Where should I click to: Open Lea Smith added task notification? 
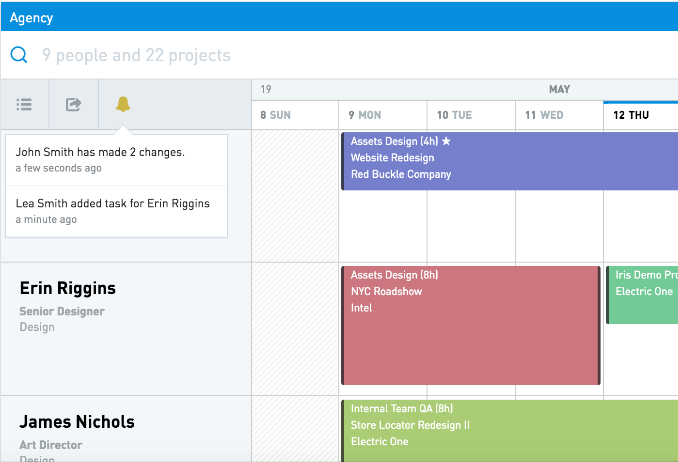click(116, 212)
